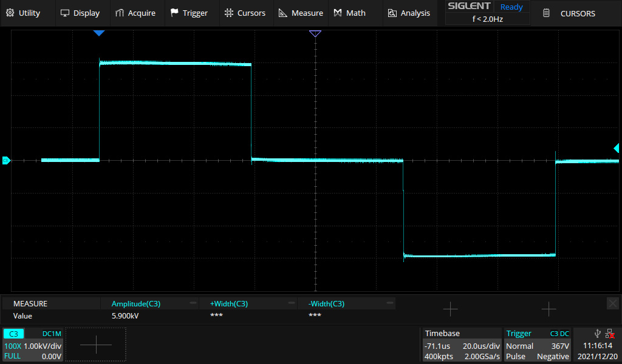The width and height of the screenshot is (622, 364).
Task: Click the C3 DC trigger source text
Action: [x=559, y=334]
